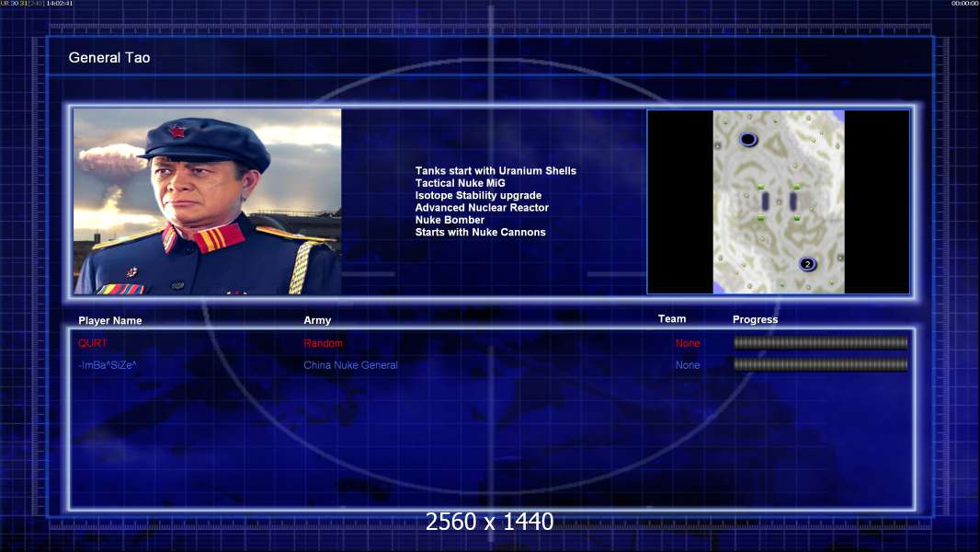Click the Random army entry for QURT
The image size is (980, 552).
323,343
